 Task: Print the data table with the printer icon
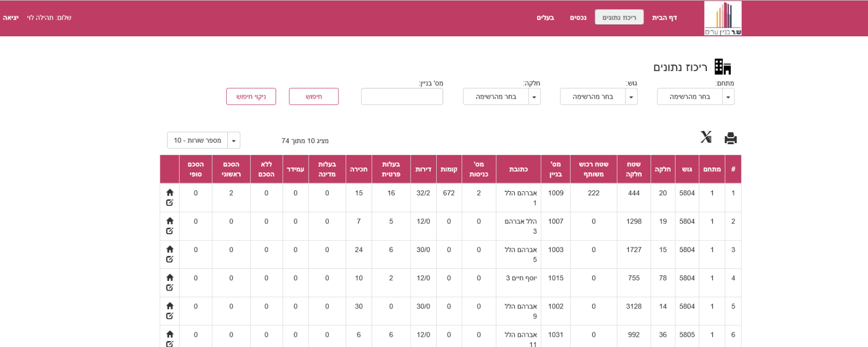click(x=731, y=138)
